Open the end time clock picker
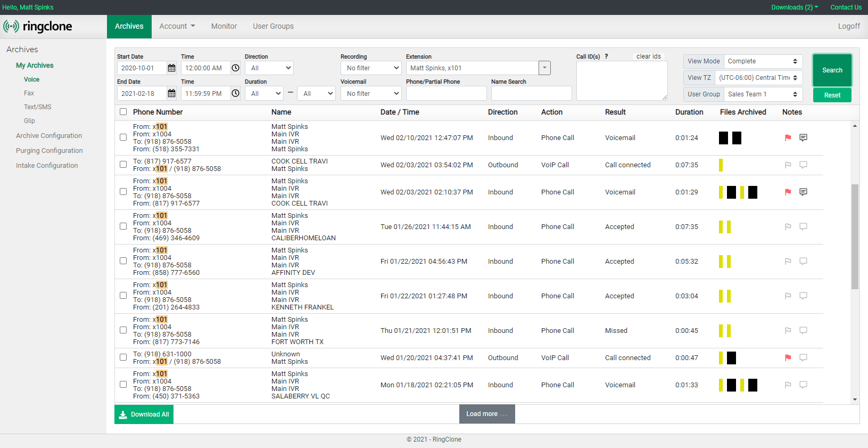The width and height of the screenshot is (868, 448). click(x=235, y=93)
